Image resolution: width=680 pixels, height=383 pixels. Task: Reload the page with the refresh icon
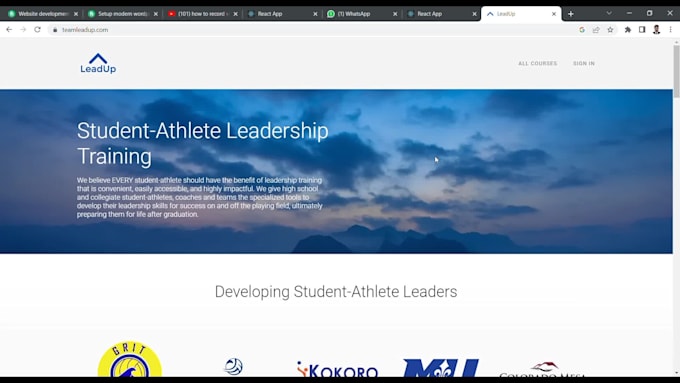pyautogui.click(x=37, y=29)
